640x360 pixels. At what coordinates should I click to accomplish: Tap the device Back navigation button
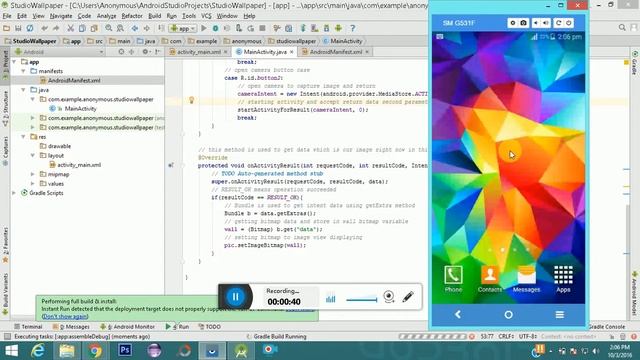click(458, 314)
